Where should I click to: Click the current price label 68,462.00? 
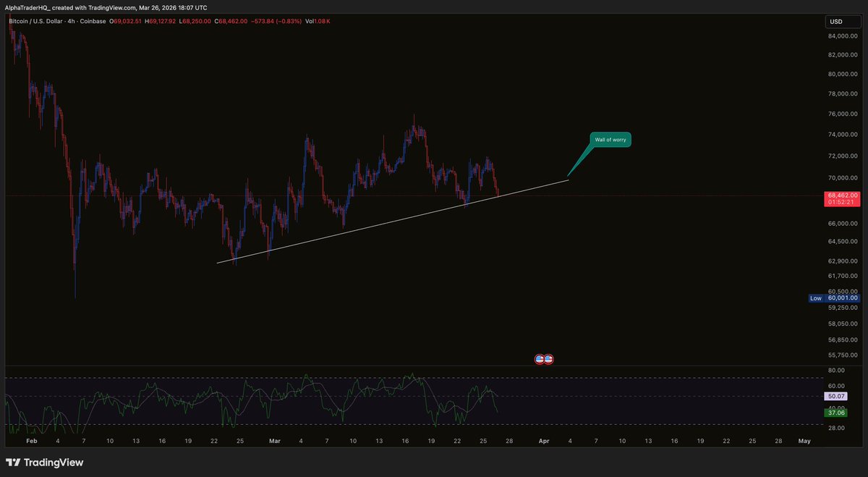[842, 195]
